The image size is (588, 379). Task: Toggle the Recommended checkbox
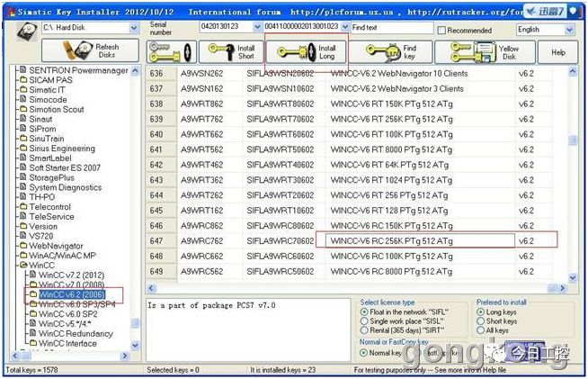441,30
